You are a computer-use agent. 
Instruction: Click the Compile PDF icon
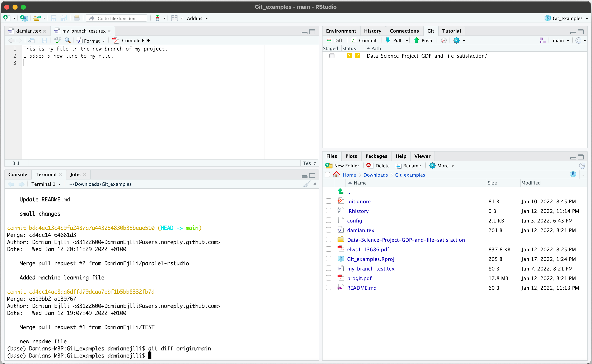(116, 40)
